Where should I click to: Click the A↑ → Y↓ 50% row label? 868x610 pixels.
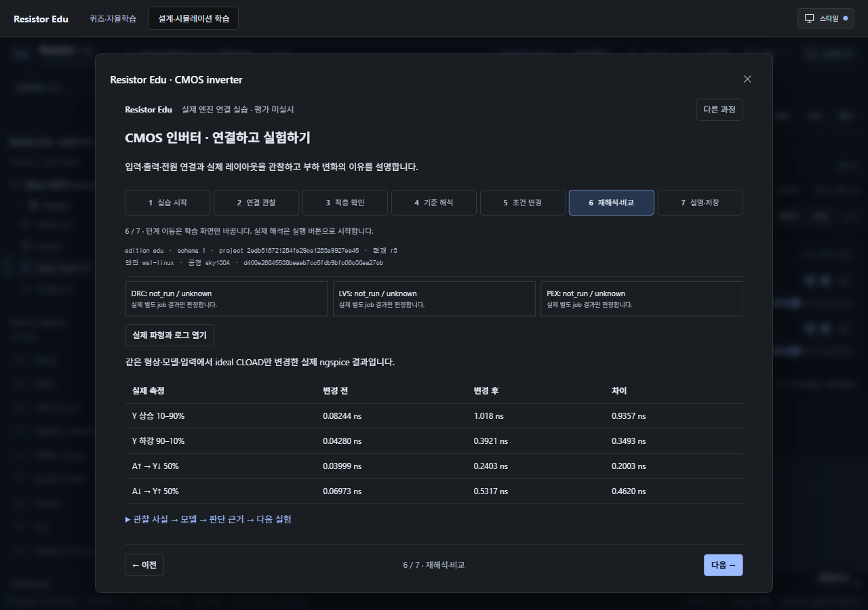coord(155,466)
